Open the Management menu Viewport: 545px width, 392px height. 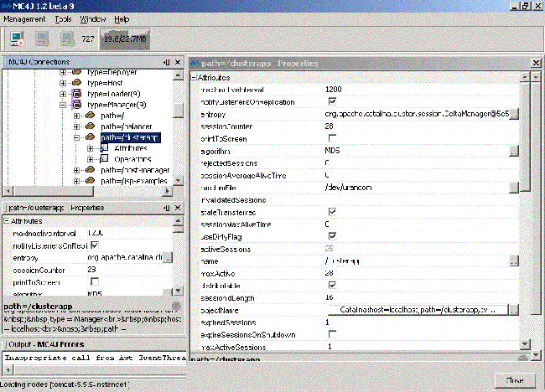point(24,18)
